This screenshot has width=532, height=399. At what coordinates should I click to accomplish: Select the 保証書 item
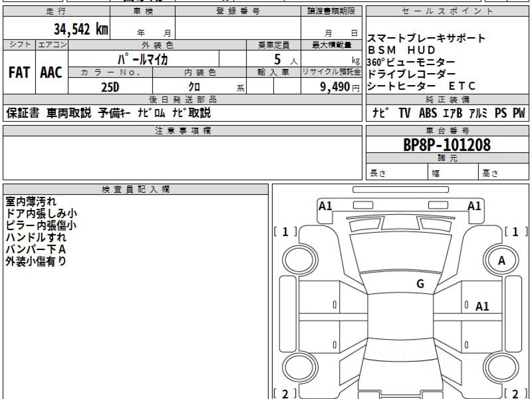[x=23, y=113]
